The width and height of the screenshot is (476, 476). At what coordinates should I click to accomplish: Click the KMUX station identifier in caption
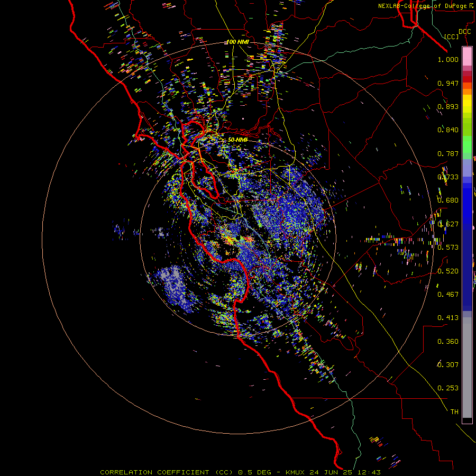[295, 472]
